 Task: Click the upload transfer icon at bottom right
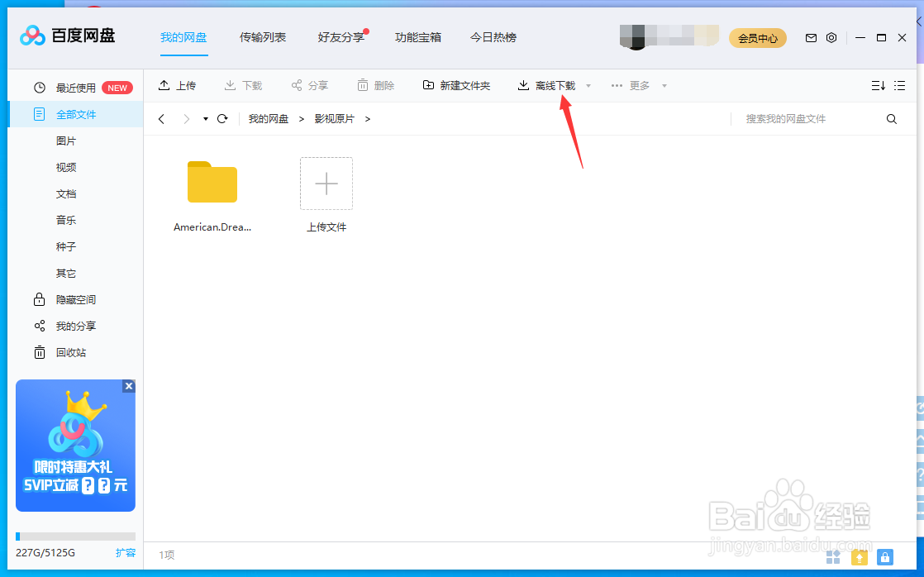[859, 557]
